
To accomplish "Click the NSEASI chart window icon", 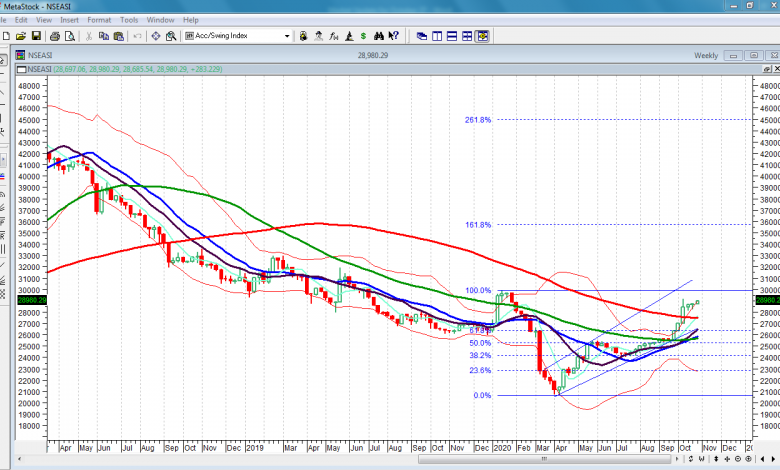I will click(20, 55).
